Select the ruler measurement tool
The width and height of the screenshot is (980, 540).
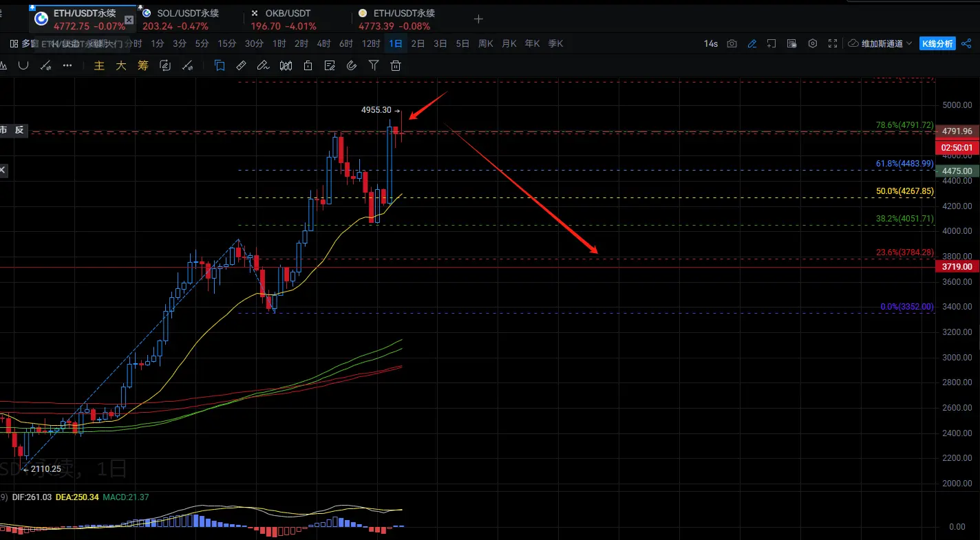pyautogui.click(x=241, y=65)
